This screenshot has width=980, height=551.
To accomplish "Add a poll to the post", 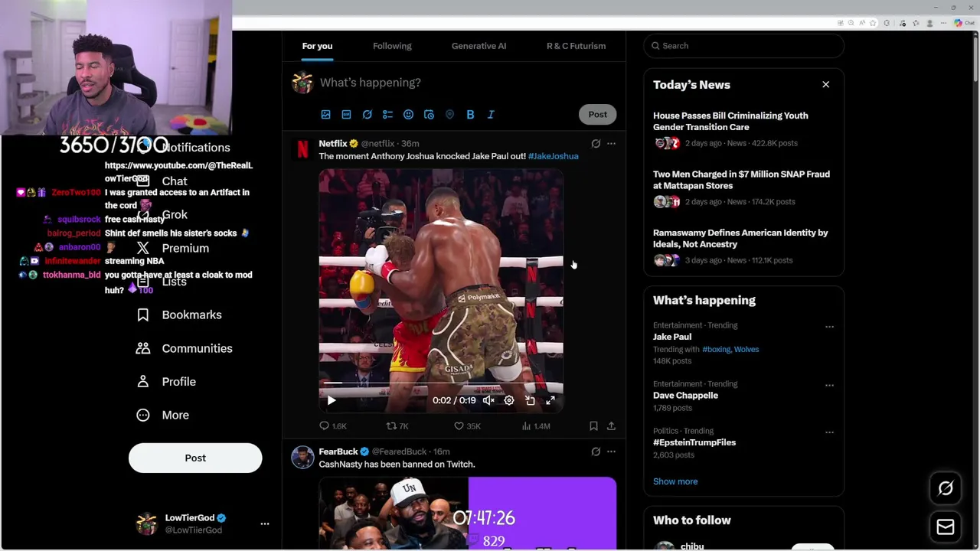I will pos(387,115).
